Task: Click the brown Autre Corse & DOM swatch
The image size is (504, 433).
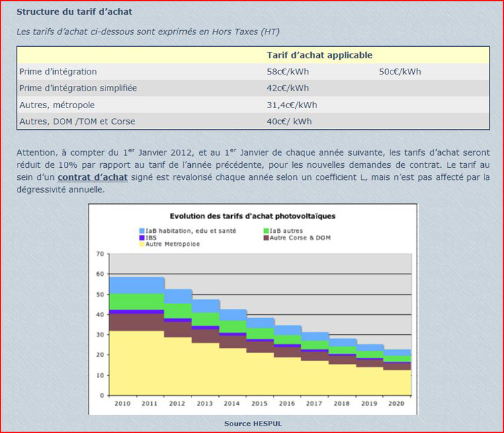Action: pos(264,237)
